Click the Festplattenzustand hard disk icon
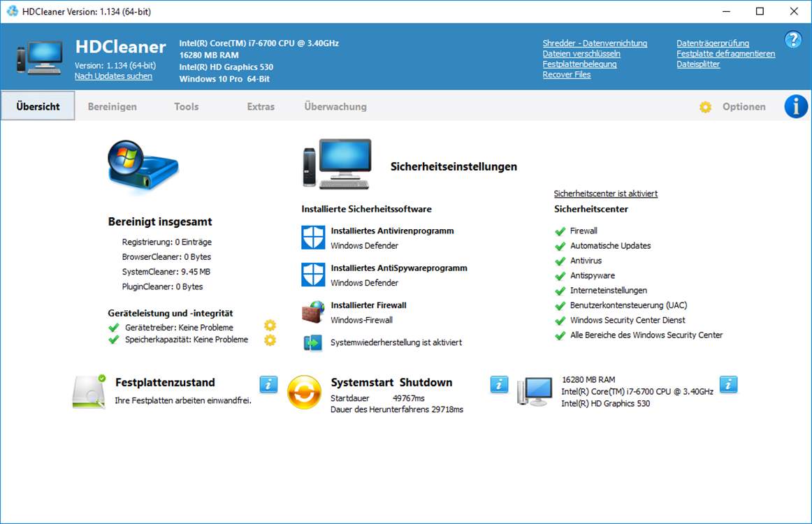 pyautogui.click(x=89, y=392)
